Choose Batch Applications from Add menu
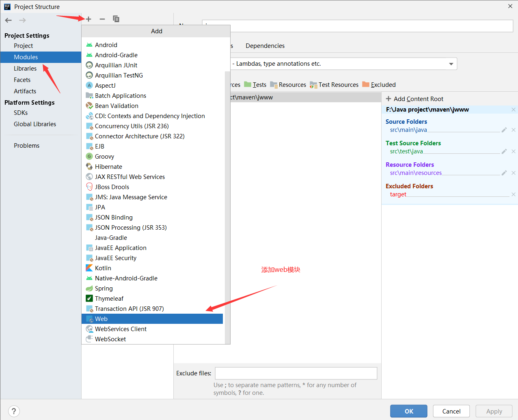Screen dimensions: 518x420 tap(152, 96)
